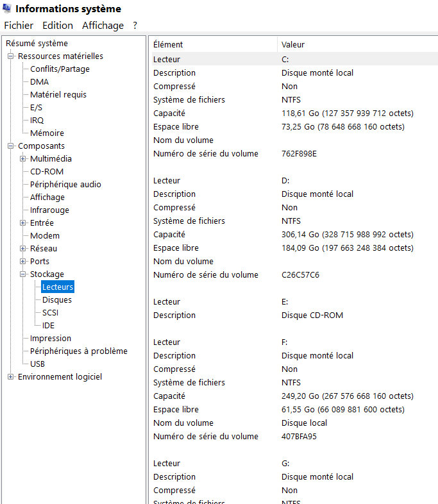The width and height of the screenshot is (438, 504).
Task: Select E/S tree item
Action: click(x=36, y=107)
